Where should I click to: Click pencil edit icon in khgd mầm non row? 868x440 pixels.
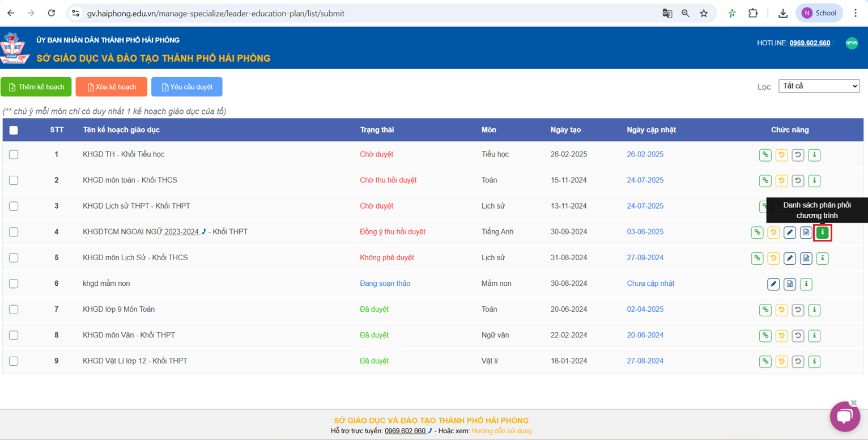click(x=773, y=284)
